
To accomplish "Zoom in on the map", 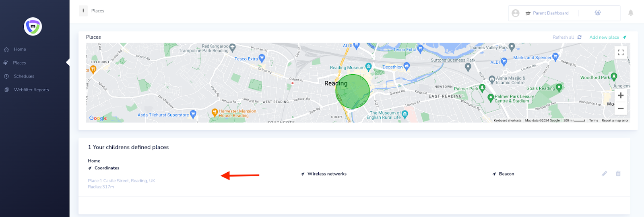I will pos(621,96).
